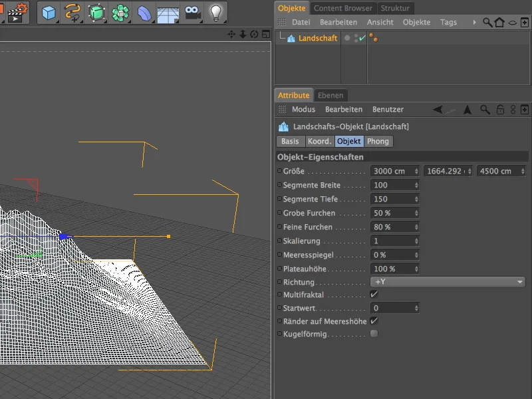
Task: Click the Segmente Tiefe stepper arrows
Action: 416,199
